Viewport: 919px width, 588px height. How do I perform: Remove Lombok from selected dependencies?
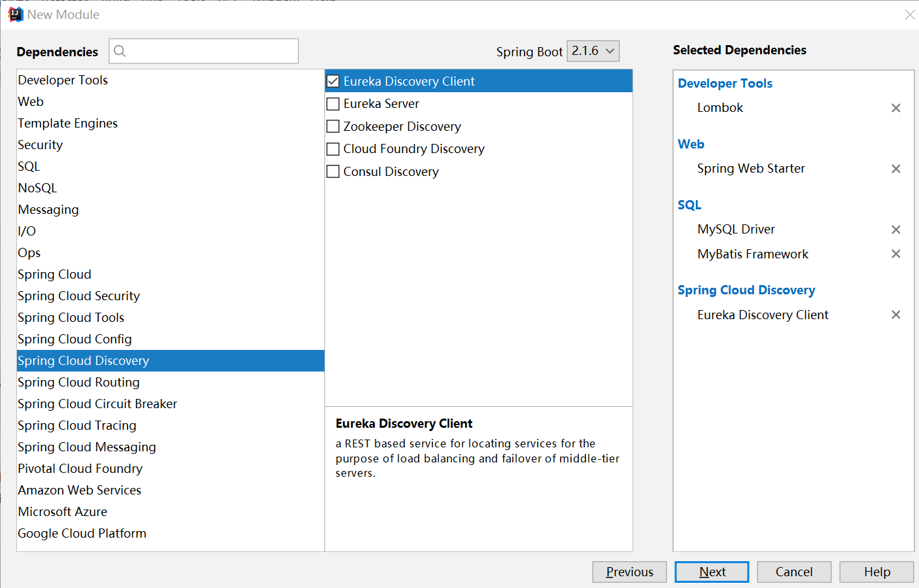click(x=896, y=108)
